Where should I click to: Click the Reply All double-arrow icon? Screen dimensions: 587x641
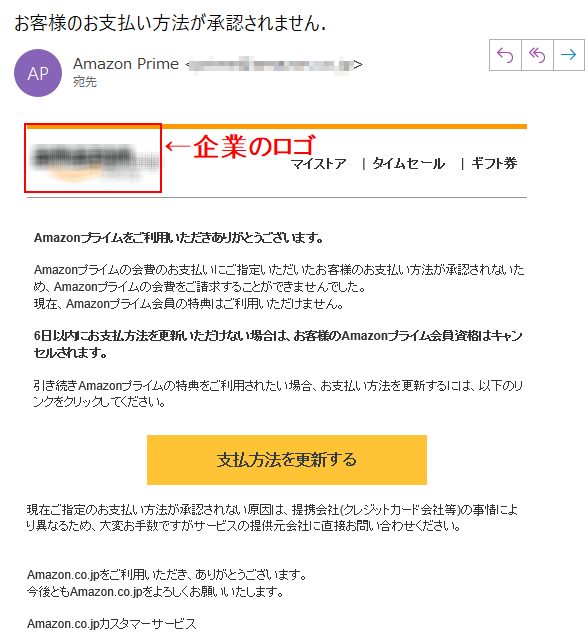[537, 55]
